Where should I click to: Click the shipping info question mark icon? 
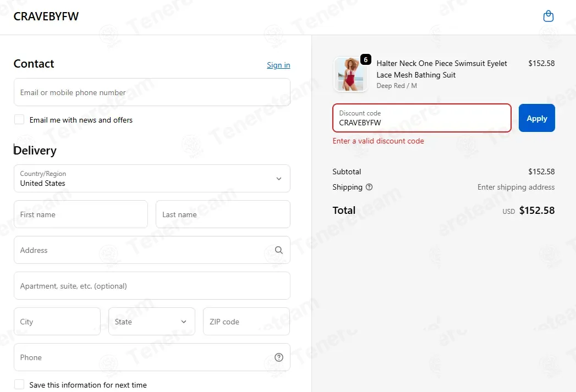[369, 187]
